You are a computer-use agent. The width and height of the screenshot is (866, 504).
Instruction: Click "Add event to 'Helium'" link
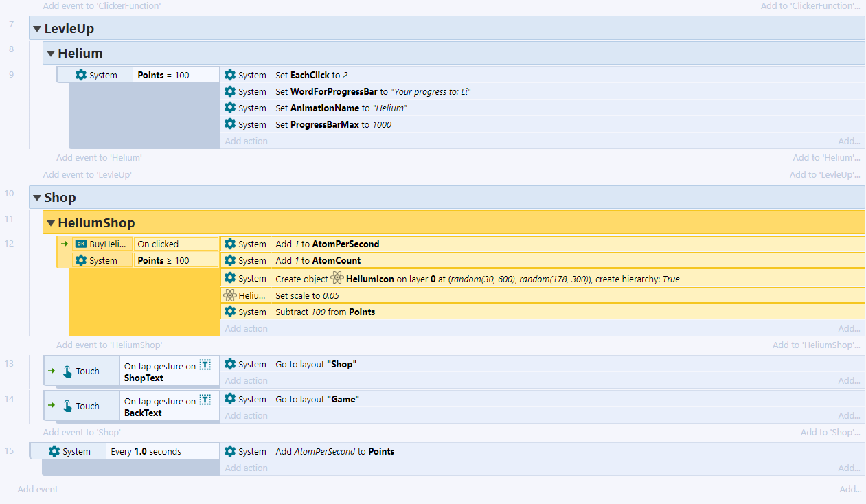[99, 158]
